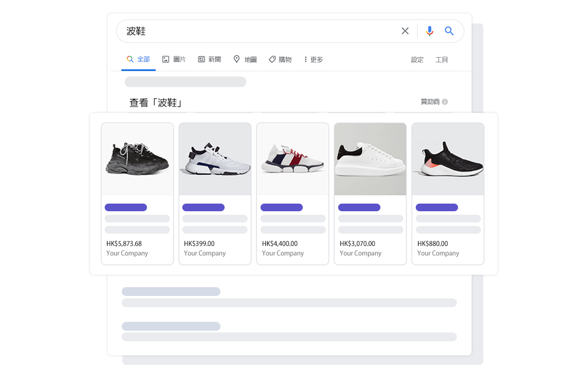Click the HK$5,873.68 price

[124, 244]
